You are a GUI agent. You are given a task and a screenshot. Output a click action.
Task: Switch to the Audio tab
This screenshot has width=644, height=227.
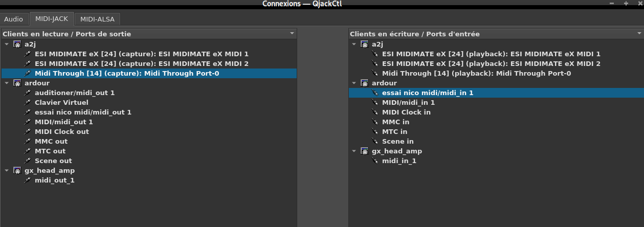pyautogui.click(x=14, y=19)
